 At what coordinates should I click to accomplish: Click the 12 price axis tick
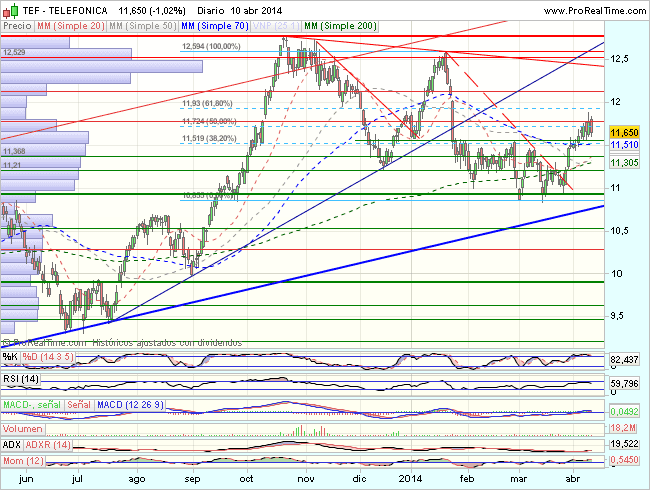(x=616, y=102)
